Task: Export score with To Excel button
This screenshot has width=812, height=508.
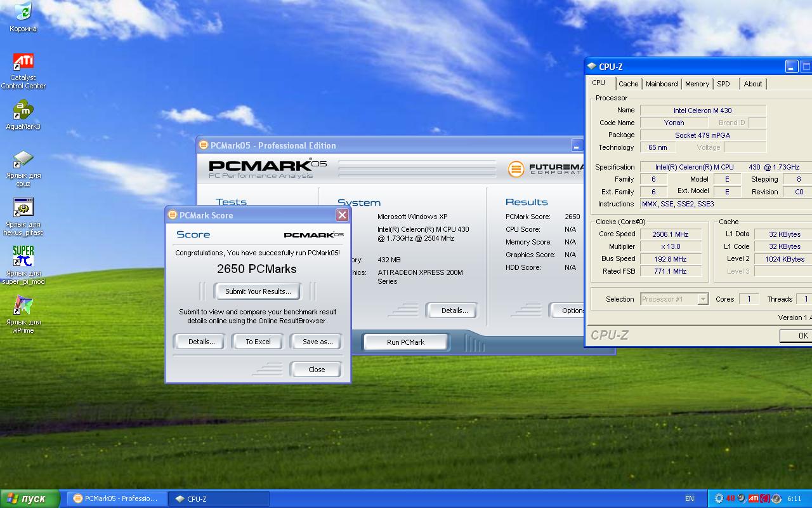Action: (x=258, y=342)
